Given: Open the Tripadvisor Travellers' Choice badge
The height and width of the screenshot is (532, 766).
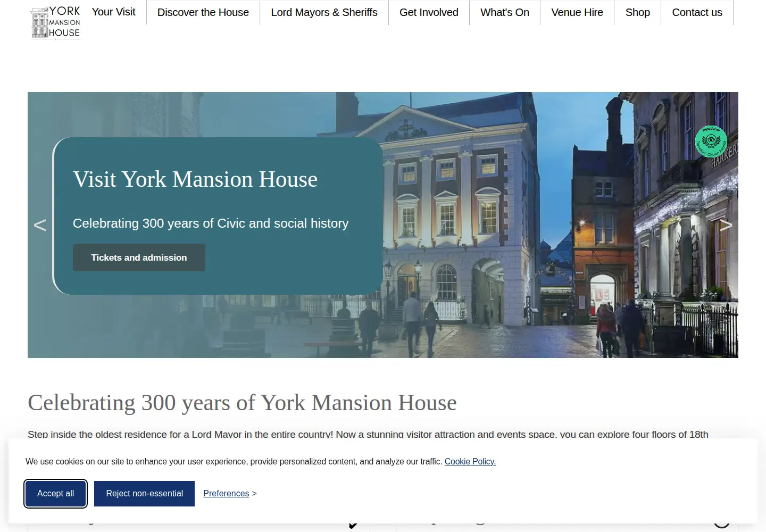Looking at the screenshot, I should 711,142.
